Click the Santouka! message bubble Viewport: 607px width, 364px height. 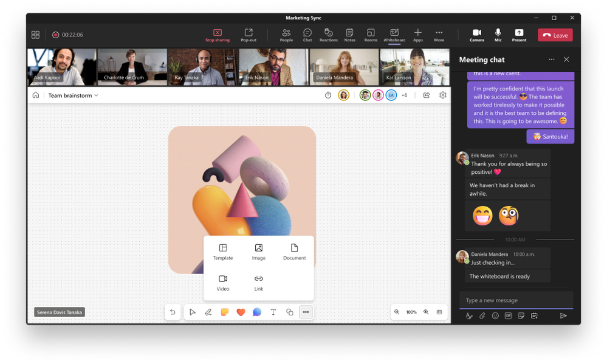[550, 136]
